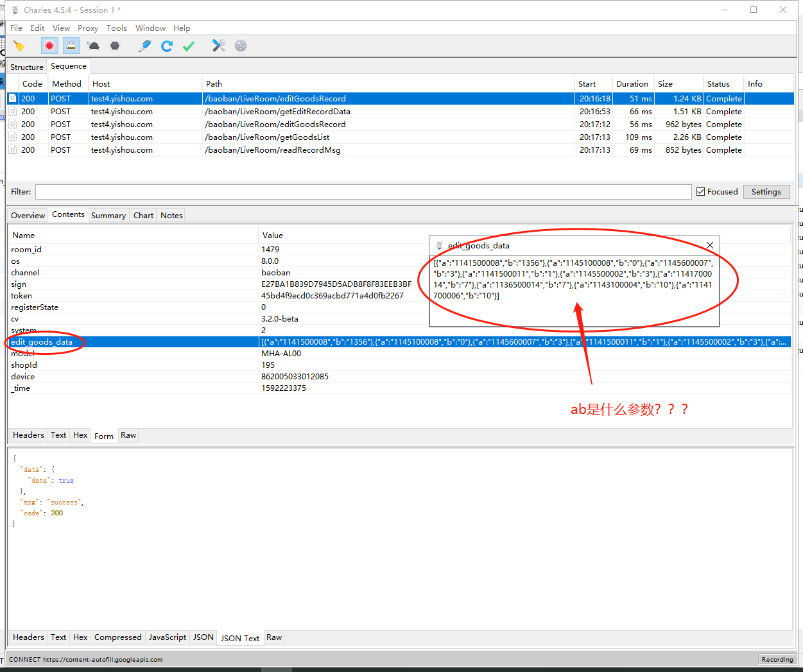This screenshot has width=803, height=672.
Task: Open settings via the gray gear icon
Action: point(241,46)
